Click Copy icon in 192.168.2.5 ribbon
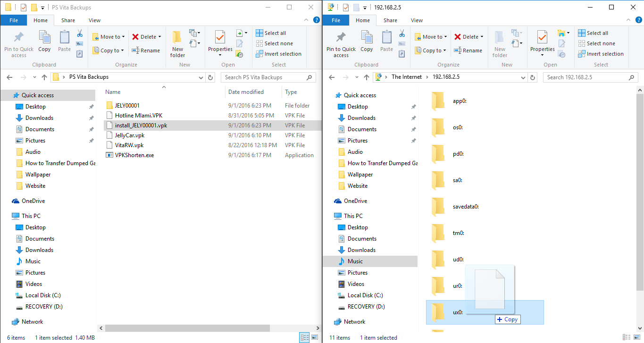 [x=367, y=42]
